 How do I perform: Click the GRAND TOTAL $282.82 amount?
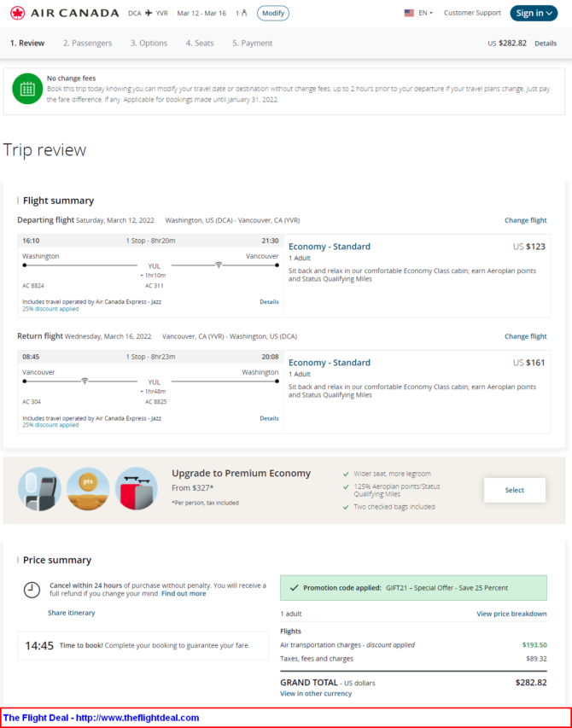[531, 683]
